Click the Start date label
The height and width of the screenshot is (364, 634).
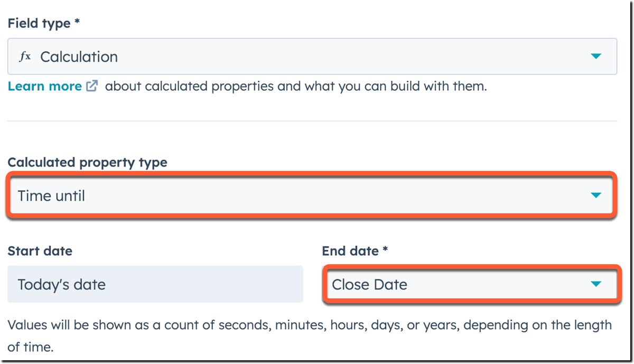40,251
